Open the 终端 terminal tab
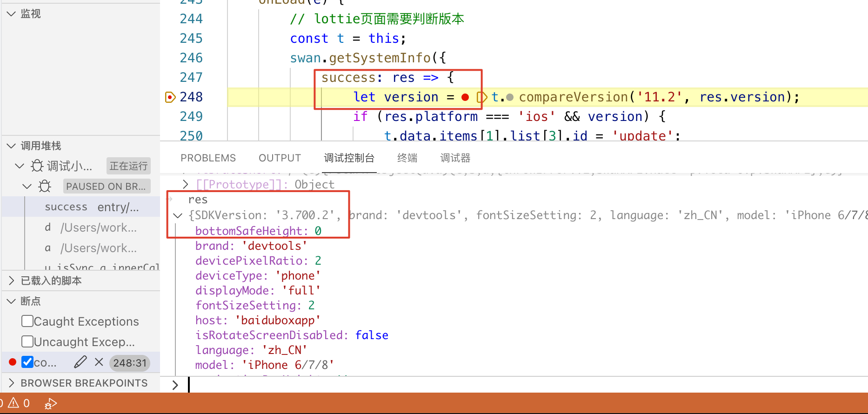Viewport: 868px width, 414px height. [407, 158]
